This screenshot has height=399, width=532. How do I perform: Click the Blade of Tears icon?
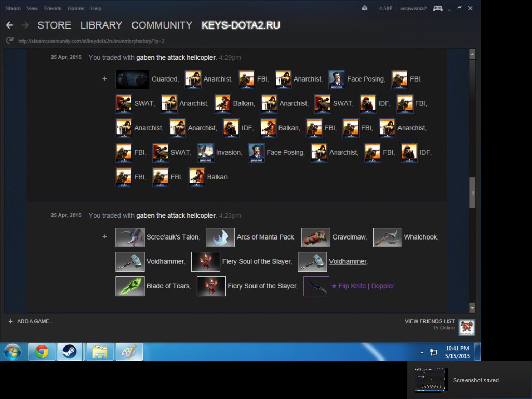130,286
